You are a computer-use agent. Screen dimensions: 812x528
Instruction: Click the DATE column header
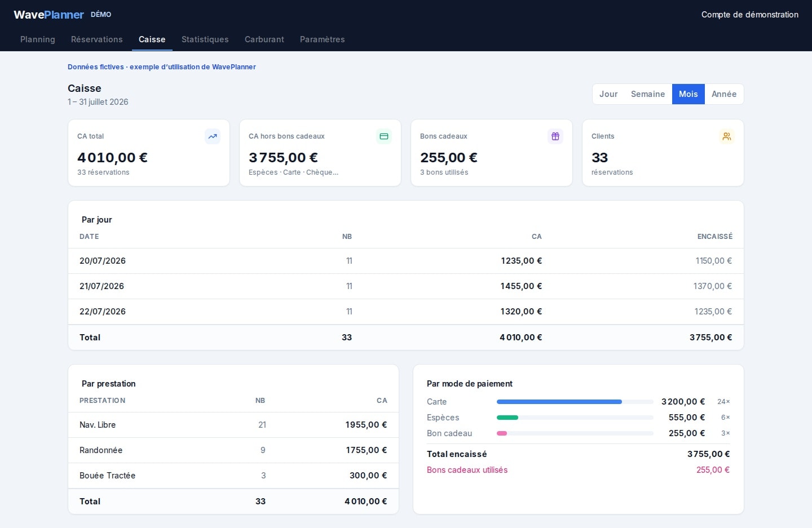[x=89, y=237]
